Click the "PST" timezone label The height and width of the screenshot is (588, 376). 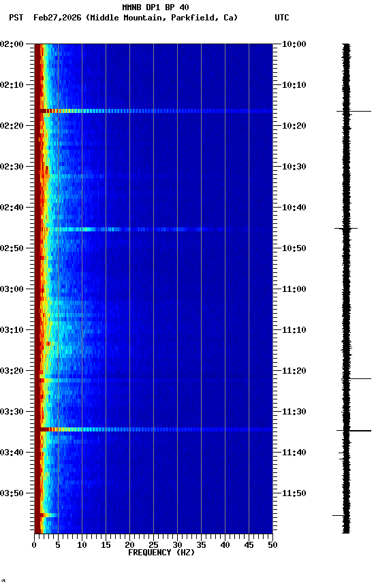[x=16, y=18]
